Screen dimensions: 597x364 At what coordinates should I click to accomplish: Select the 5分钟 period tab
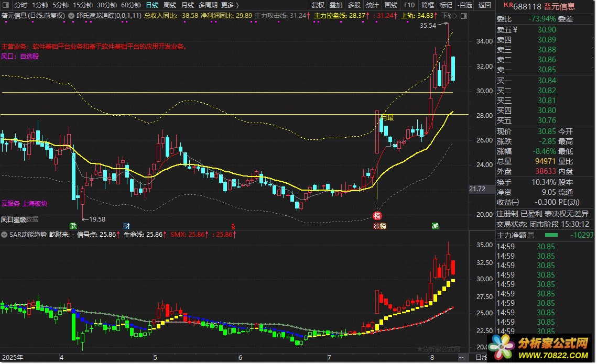tap(60, 5)
